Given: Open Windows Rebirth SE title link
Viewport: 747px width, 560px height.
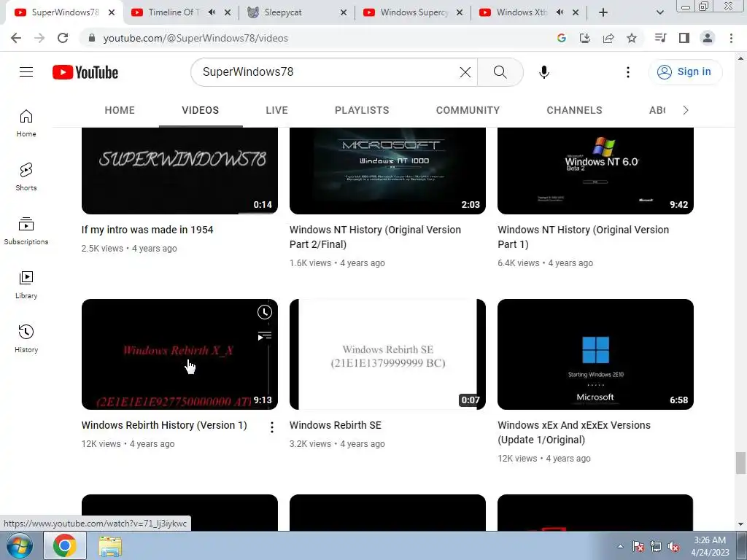Looking at the screenshot, I should pyautogui.click(x=336, y=425).
